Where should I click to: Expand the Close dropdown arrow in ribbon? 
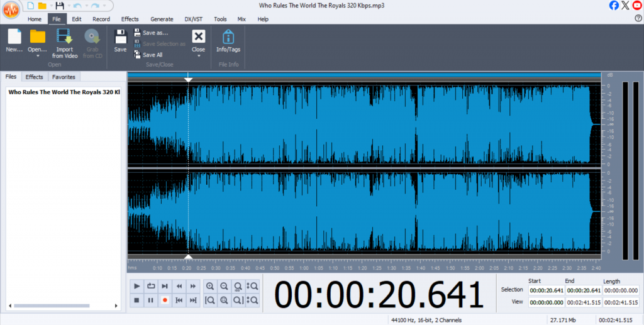click(198, 56)
